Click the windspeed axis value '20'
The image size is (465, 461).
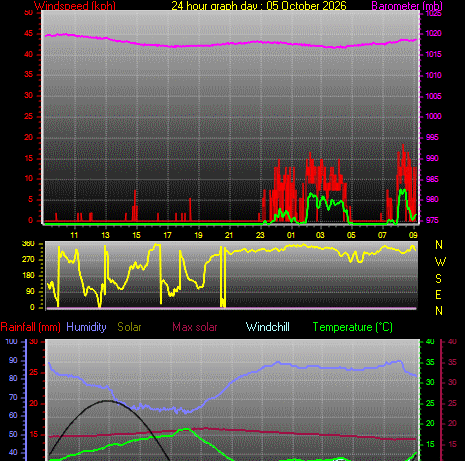click(29, 137)
